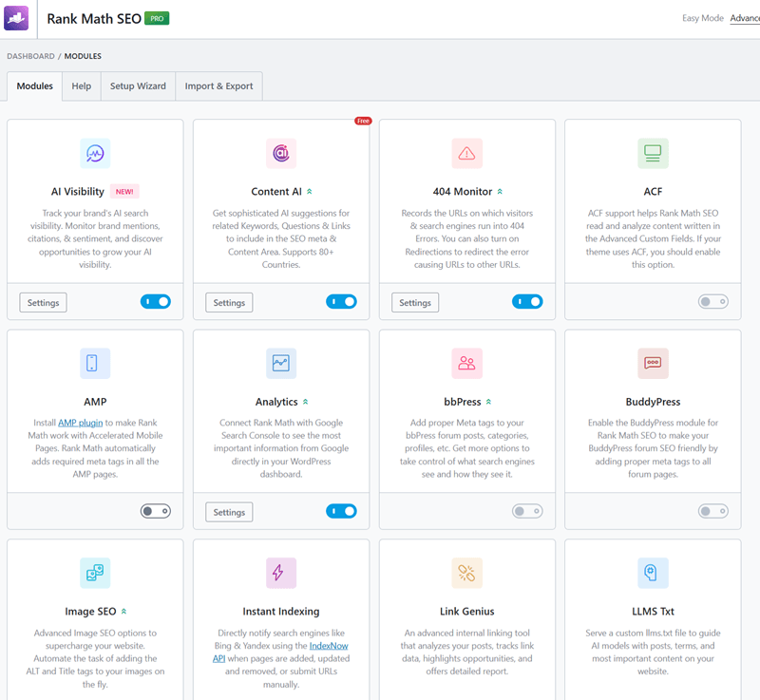Open the Help tab
760x700 pixels.
[82, 86]
